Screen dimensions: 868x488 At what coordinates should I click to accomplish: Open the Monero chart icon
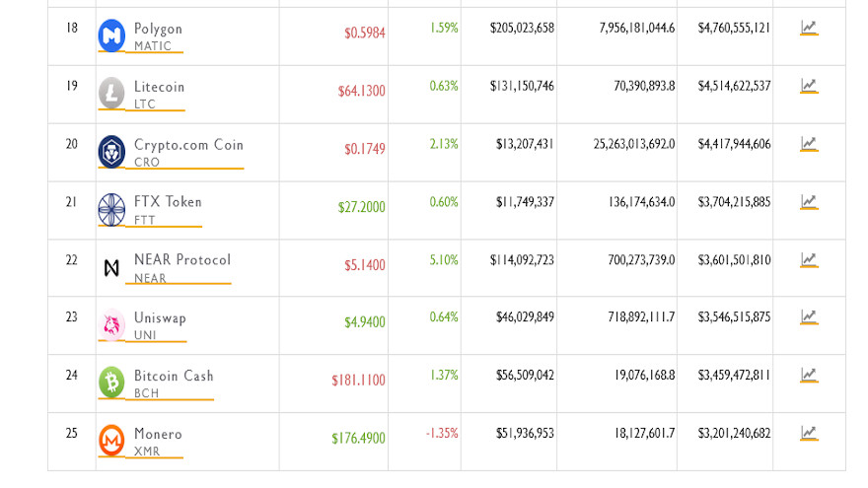(809, 433)
